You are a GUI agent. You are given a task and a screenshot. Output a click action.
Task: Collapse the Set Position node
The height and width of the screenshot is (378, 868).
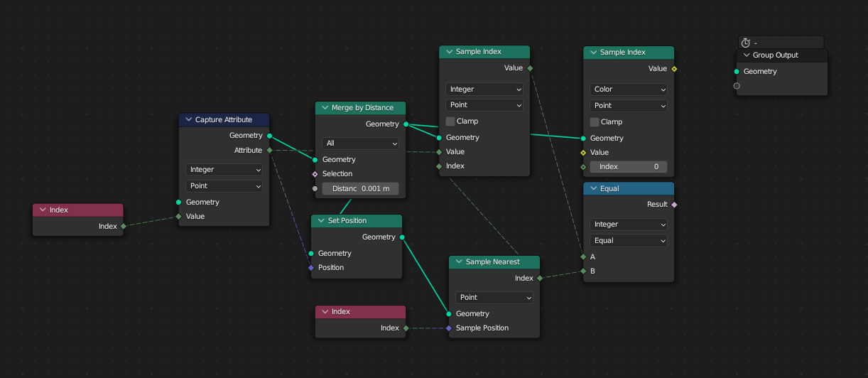click(x=321, y=221)
